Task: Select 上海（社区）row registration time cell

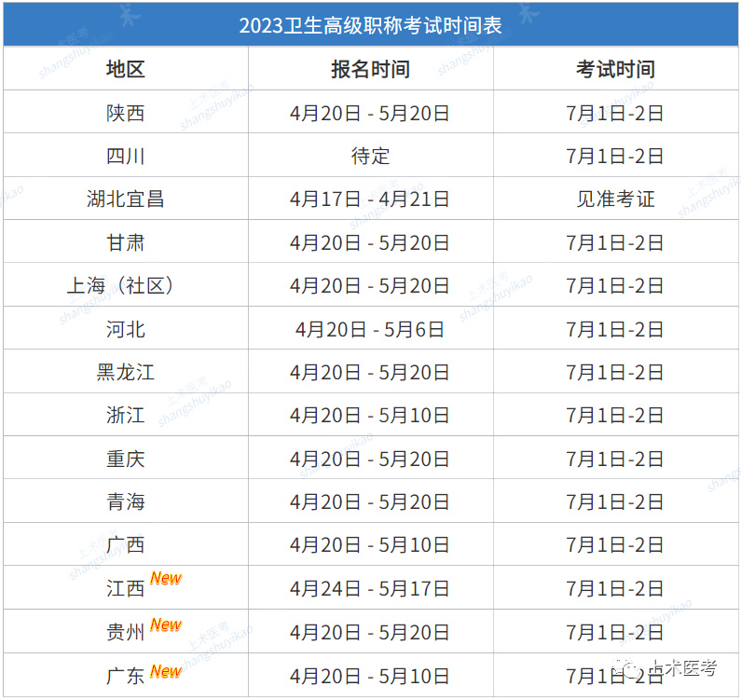Action: tap(369, 285)
